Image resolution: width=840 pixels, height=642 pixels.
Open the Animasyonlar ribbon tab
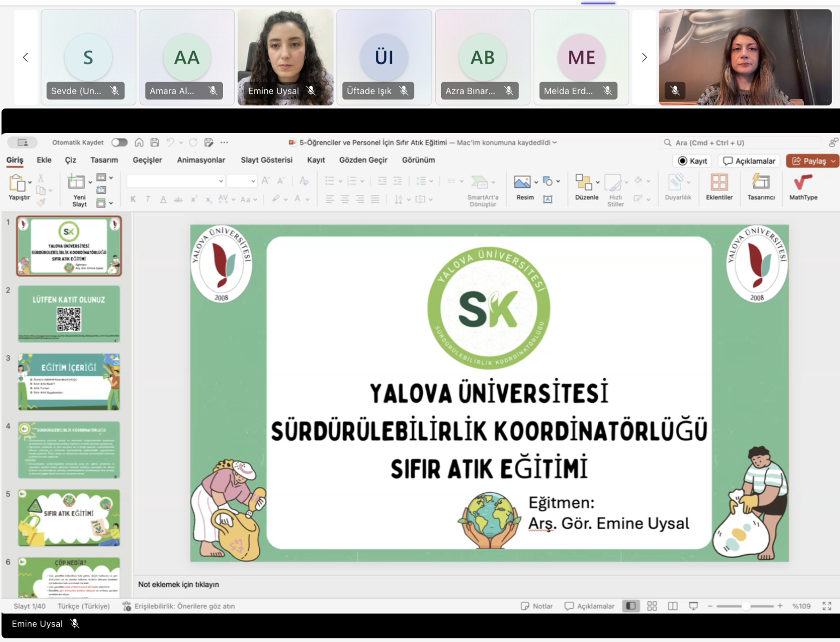coord(201,160)
